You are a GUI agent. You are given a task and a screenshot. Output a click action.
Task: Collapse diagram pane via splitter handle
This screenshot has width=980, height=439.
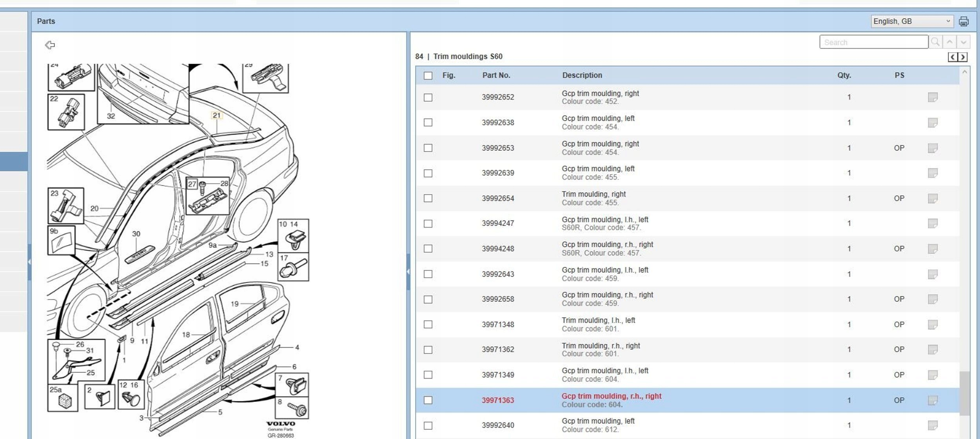pos(408,271)
